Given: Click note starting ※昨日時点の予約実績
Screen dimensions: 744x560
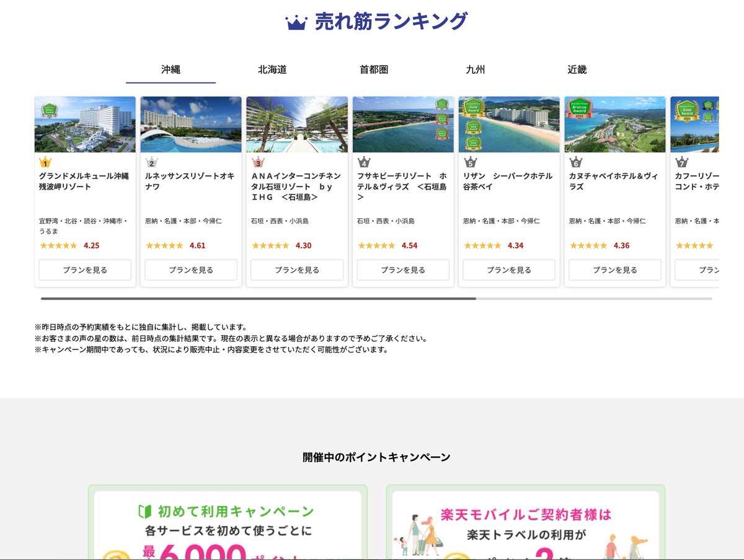Looking at the screenshot, I should pos(141,327).
